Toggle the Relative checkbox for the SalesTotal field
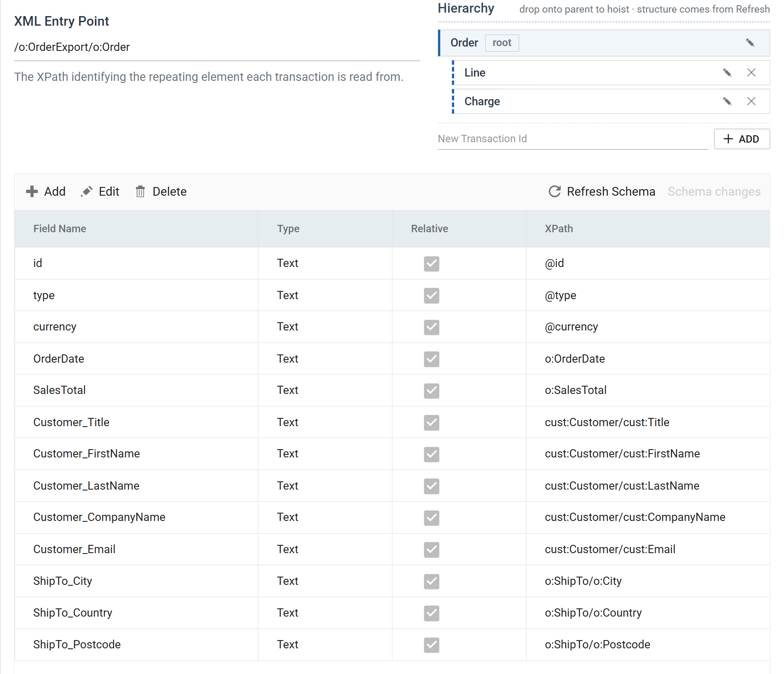784x674 pixels. coord(432,390)
